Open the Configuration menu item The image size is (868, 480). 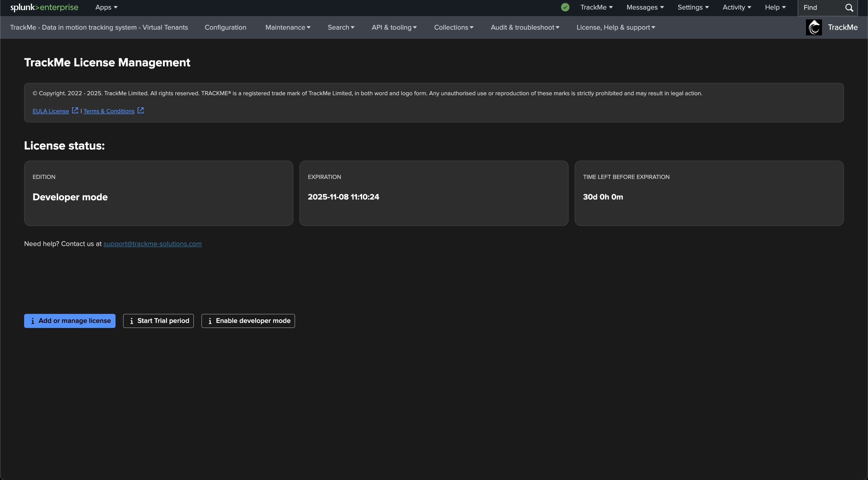(x=226, y=27)
